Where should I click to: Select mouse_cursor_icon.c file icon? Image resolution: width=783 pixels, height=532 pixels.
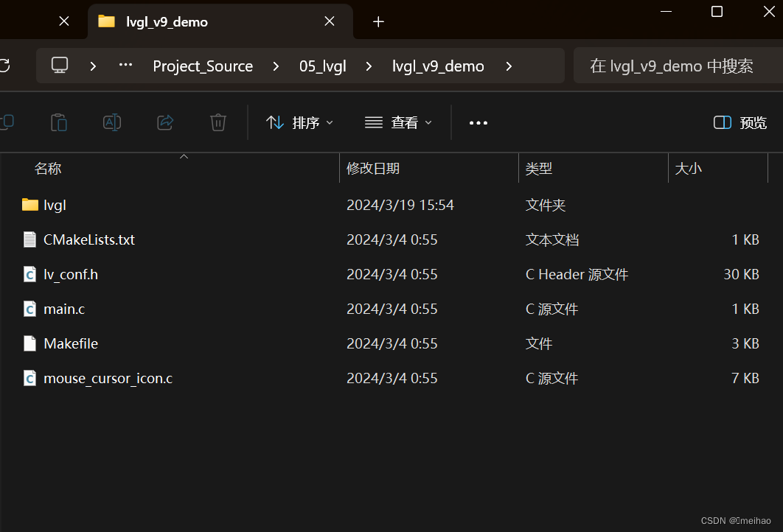(x=30, y=378)
